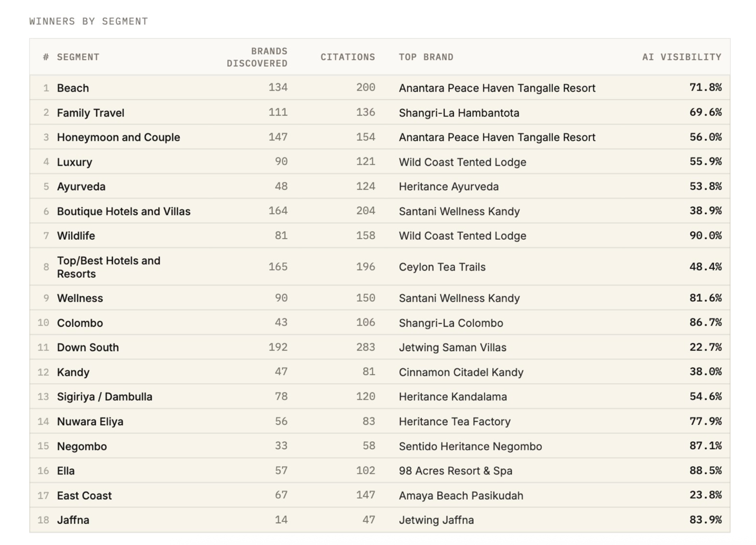Select the Luxury segment name
The width and height of the screenshot is (756, 545).
point(75,162)
